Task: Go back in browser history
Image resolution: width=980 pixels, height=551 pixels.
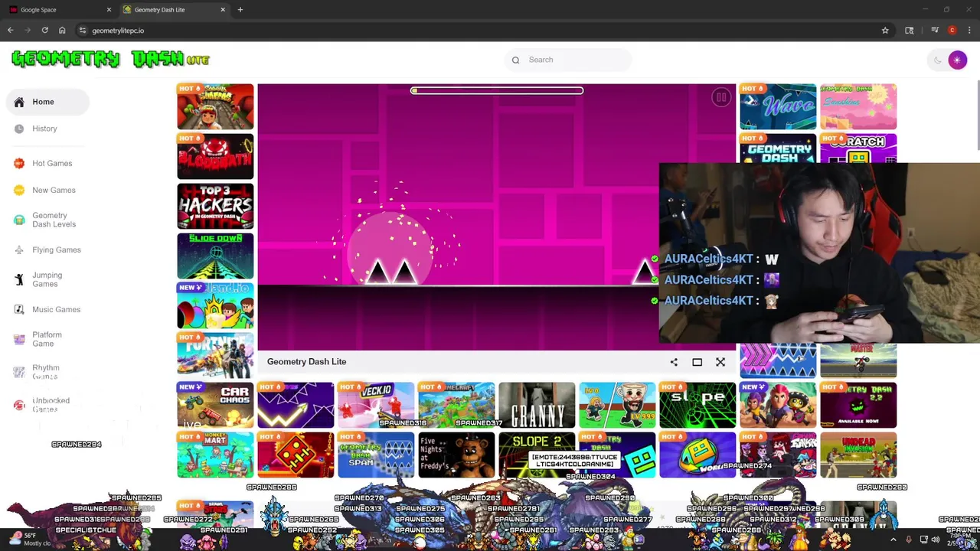Action: [11, 31]
